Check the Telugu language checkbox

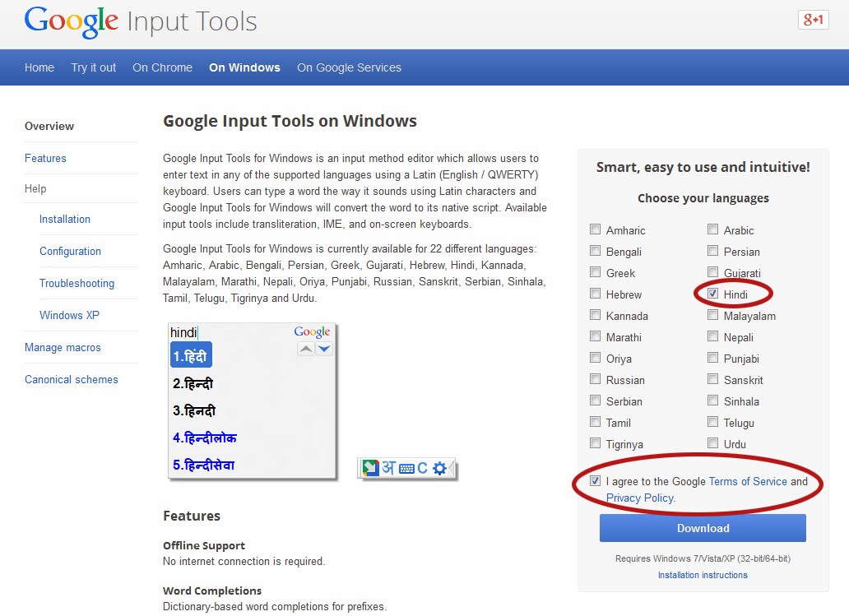coord(712,422)
